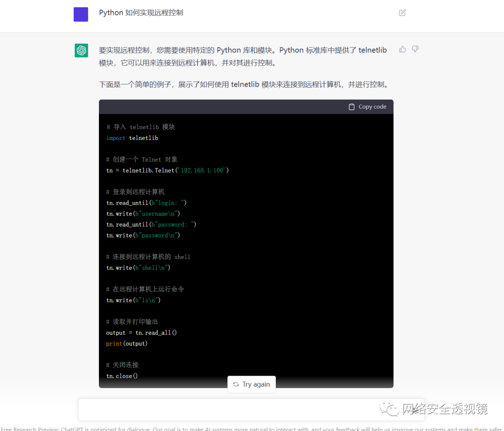The height and width of the screenshot is (431, 504).
Task: Click the comment "# 在远程计算机上运行命令"
Action: (x=145, y=289)
